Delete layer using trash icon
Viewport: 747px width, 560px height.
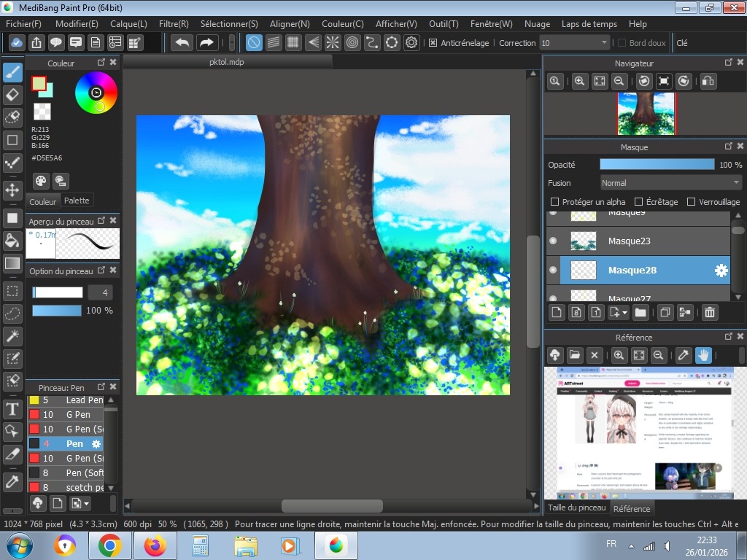pos(709,313)
